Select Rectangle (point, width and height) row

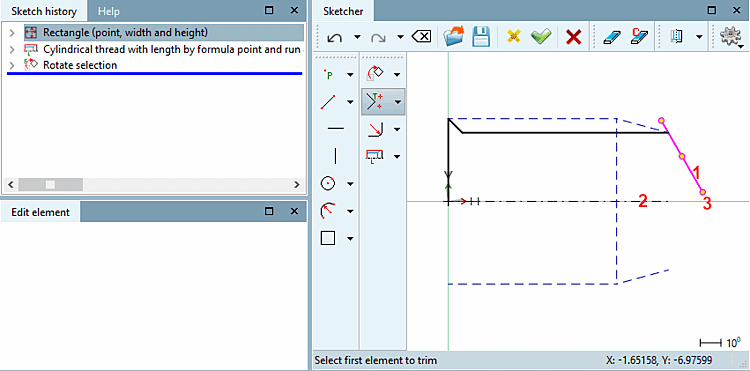tap(164, 33)
